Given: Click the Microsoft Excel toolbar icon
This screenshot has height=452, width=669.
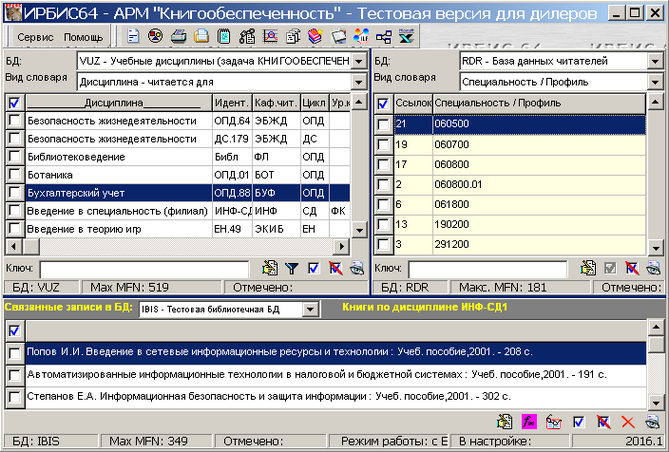Looking at the screenshot, I should click(406, 36).
